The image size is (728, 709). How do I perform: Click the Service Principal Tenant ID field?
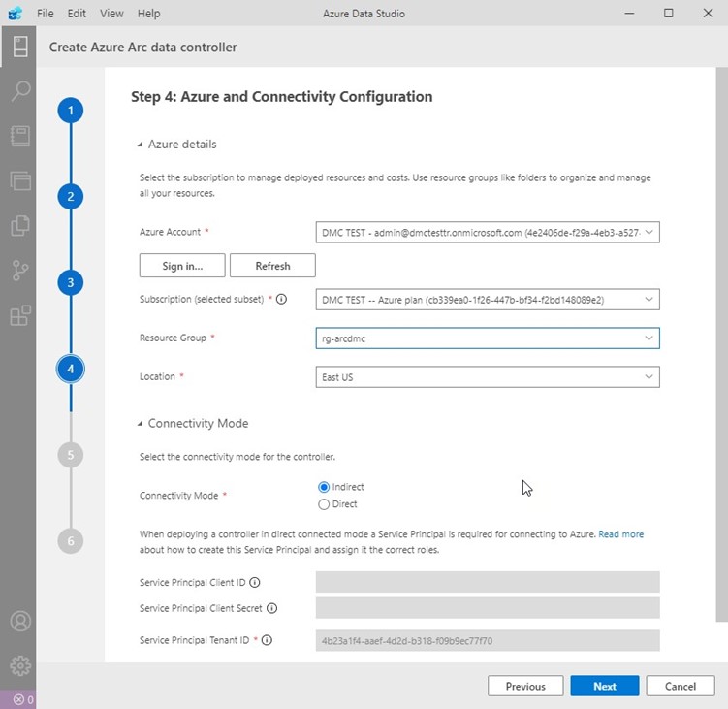pos(488,641)
